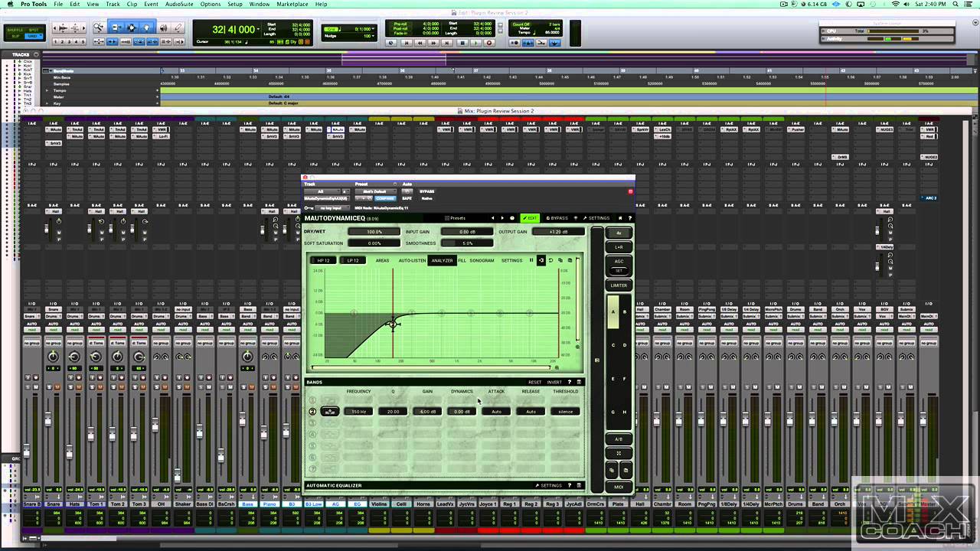Open the band 2 Attack Auto field

coord(496,412)
